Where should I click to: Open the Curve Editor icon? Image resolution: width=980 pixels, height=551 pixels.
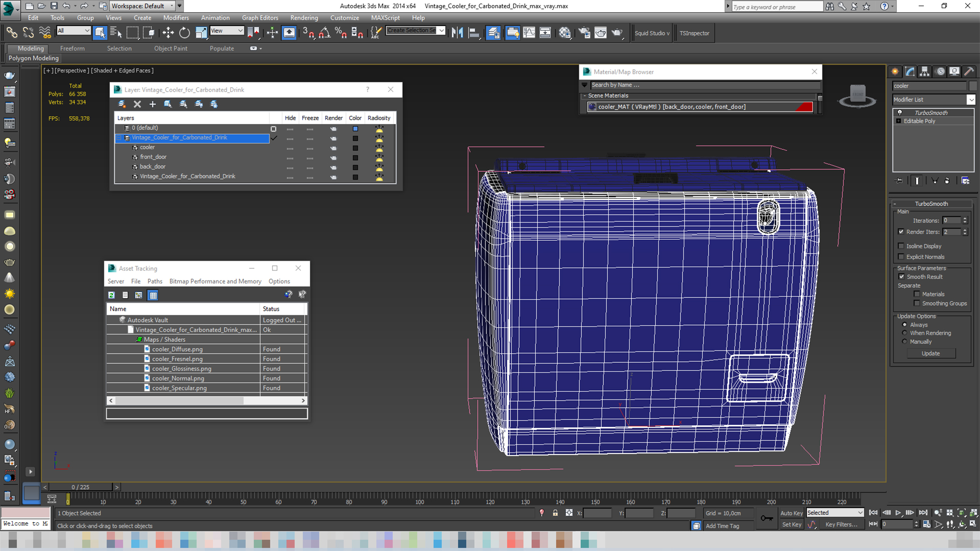[529, 33]
